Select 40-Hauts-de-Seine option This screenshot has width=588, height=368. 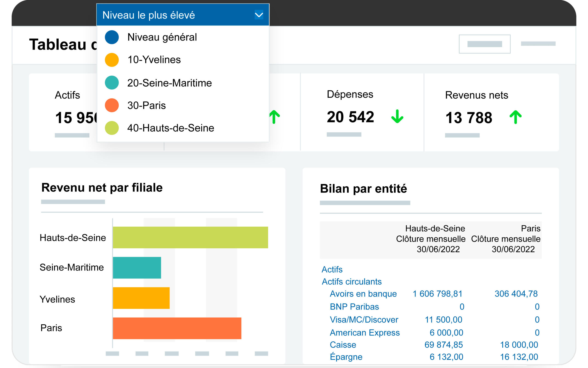pos(171,128)
